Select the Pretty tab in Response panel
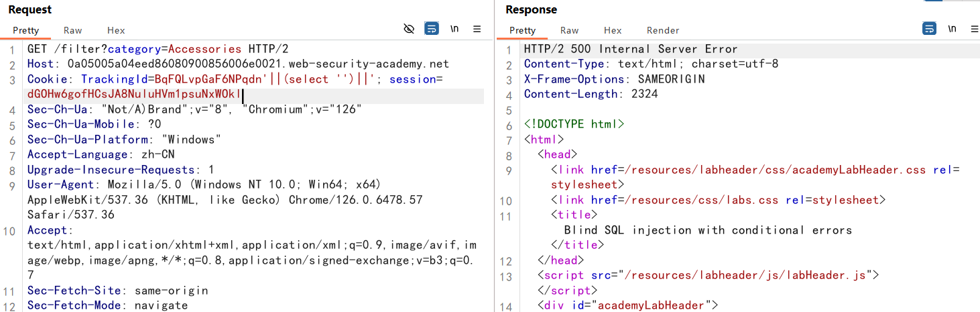 click(x=523, y=30)
